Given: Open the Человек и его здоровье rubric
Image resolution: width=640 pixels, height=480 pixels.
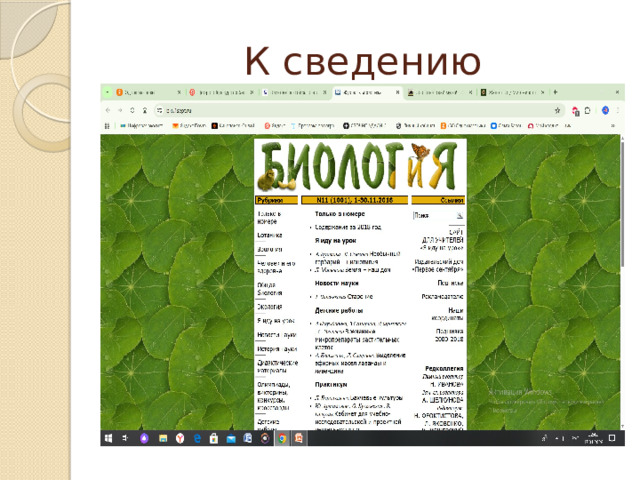Looking at the screenshot, I should tap(276, 267).
